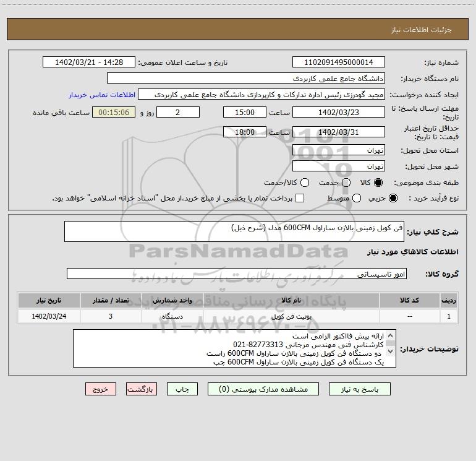Screen dimensions: 476x461
Task: Select the خدمت radio button
Action: coord(346,183)
